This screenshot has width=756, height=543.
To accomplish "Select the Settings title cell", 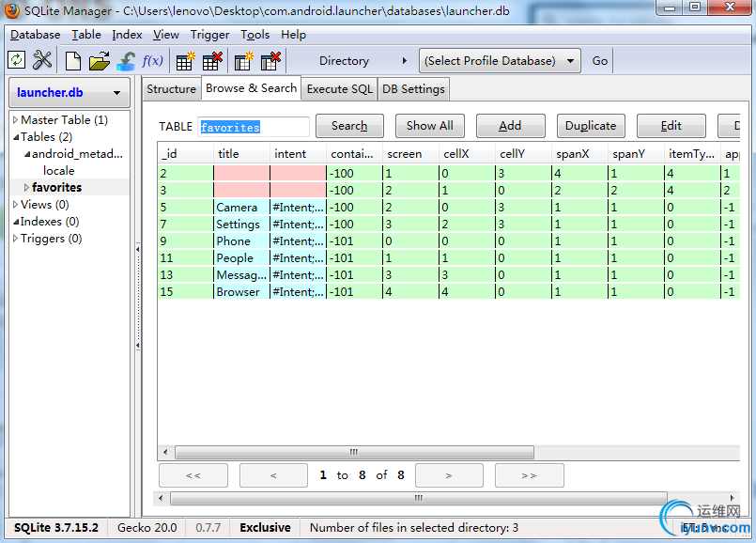I will point(241,225).
